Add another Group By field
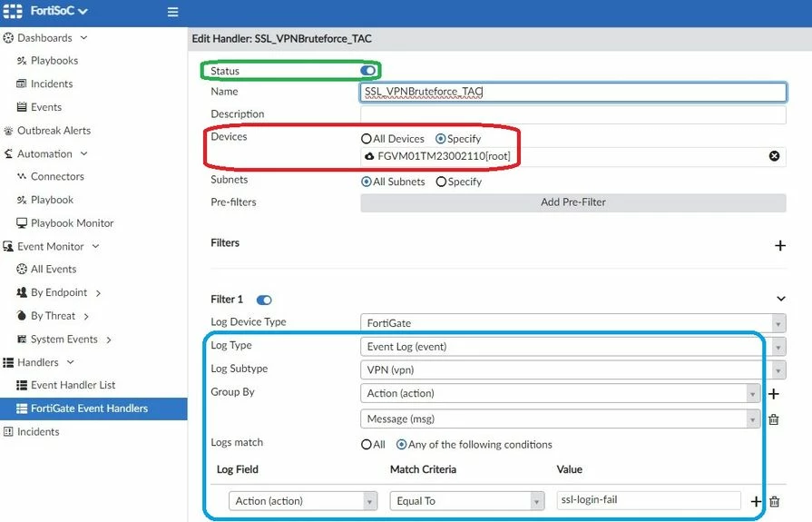Viewport: 812px width, 522px height. click(x=774, y=394)
